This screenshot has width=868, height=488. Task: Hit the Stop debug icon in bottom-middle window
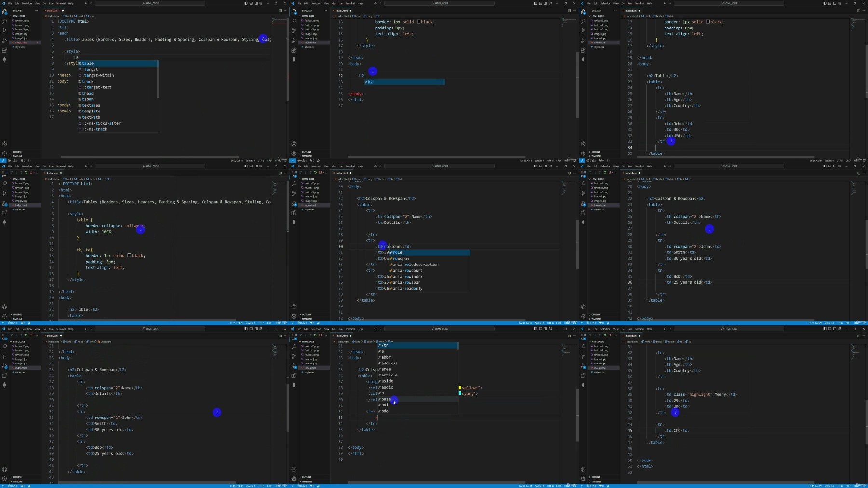coord(321,335)
